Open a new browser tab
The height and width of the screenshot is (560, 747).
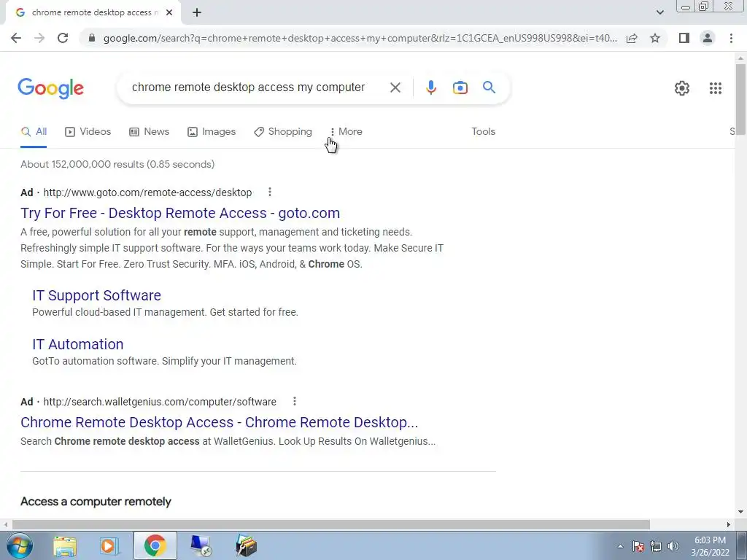(x=197, y=13)
